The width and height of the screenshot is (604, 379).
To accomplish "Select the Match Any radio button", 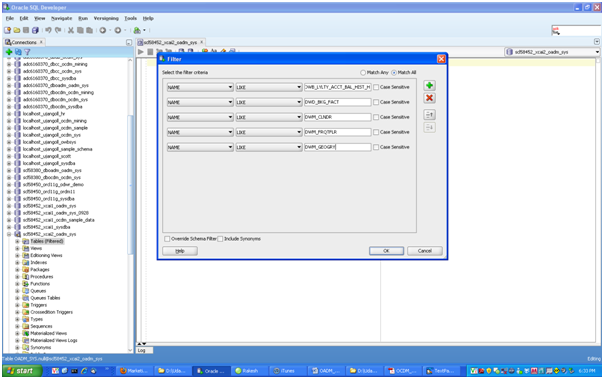I will [363, 72].
